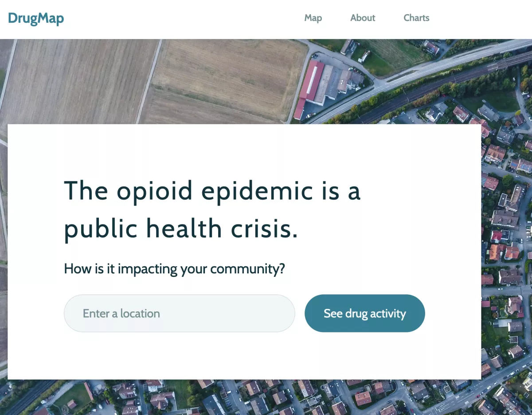Click the How is it impacting your community subheading
This screenshot has width=532, height=415.
174,269
